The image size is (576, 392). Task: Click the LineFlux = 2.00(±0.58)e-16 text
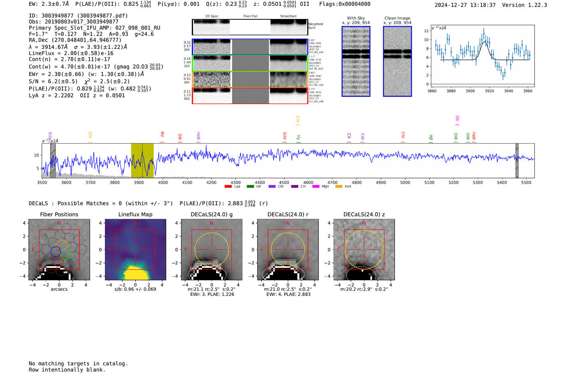click(x=71, y=53)
